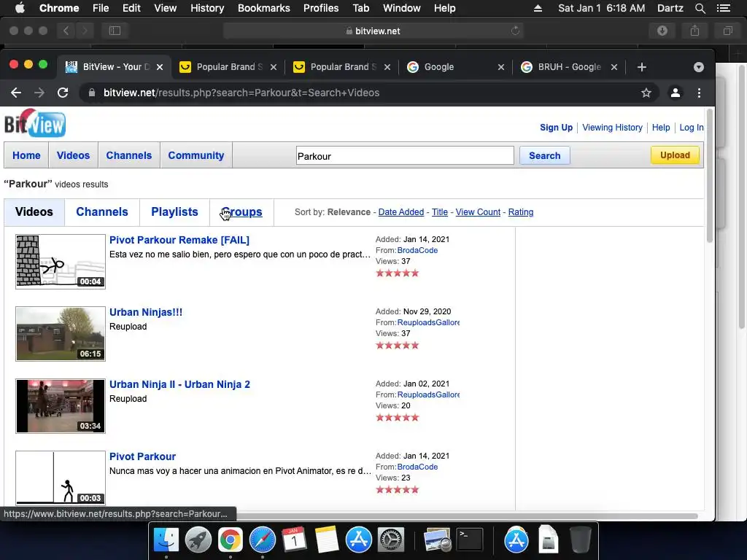
Task: Click the Chrome back arrow
Action: tap(16, 93)
